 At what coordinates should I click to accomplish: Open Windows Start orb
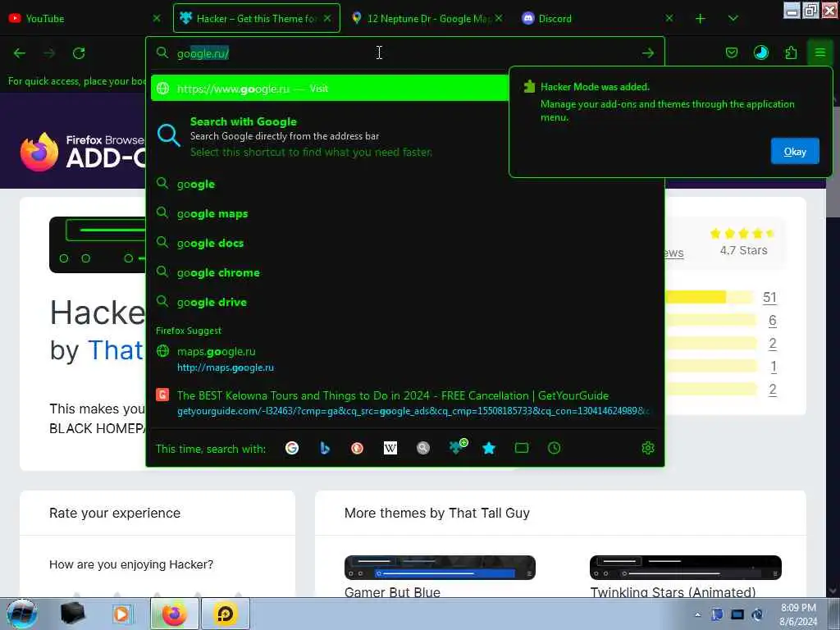21,614
